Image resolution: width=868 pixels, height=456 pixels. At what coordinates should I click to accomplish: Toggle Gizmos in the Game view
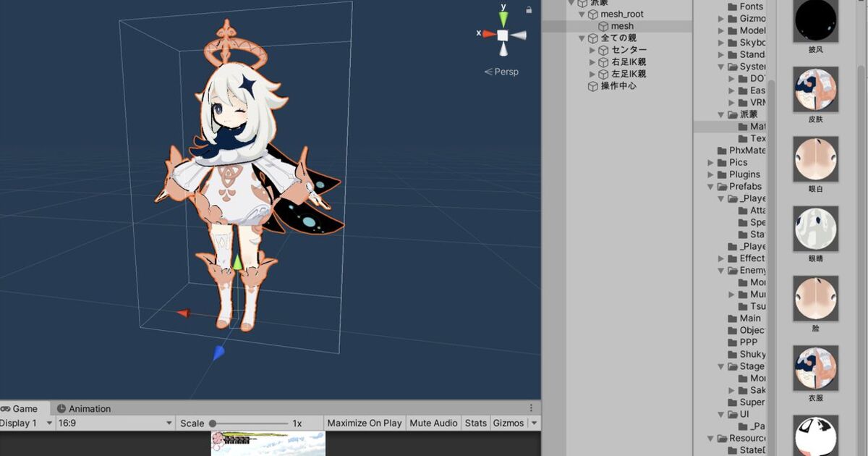coord(509,423)
